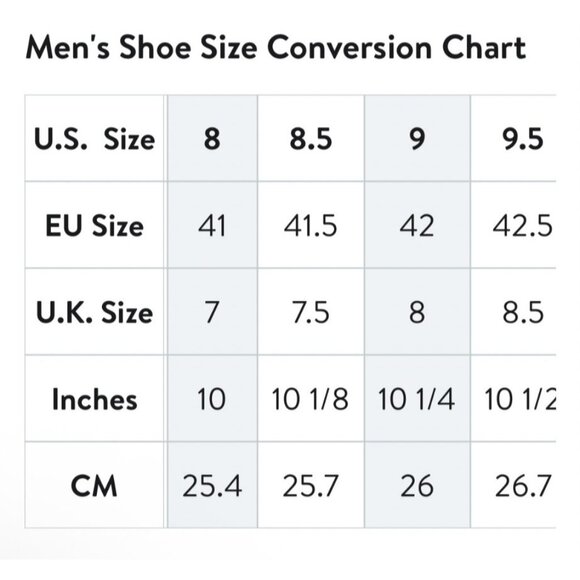This screenshot has width=580, height=580.
Task: Click the 10 1/4 inches cell
Action: [417, 398]
